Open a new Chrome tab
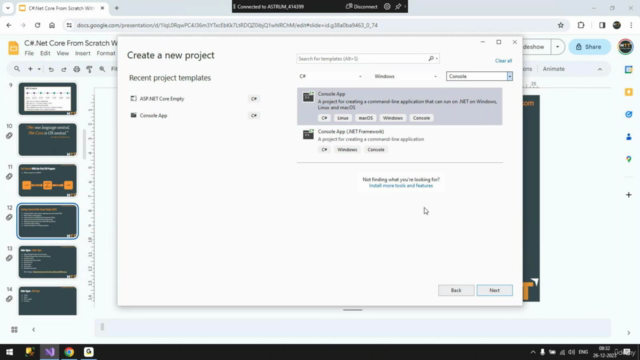This screenshot has height=360, width=640. (117, 8)
